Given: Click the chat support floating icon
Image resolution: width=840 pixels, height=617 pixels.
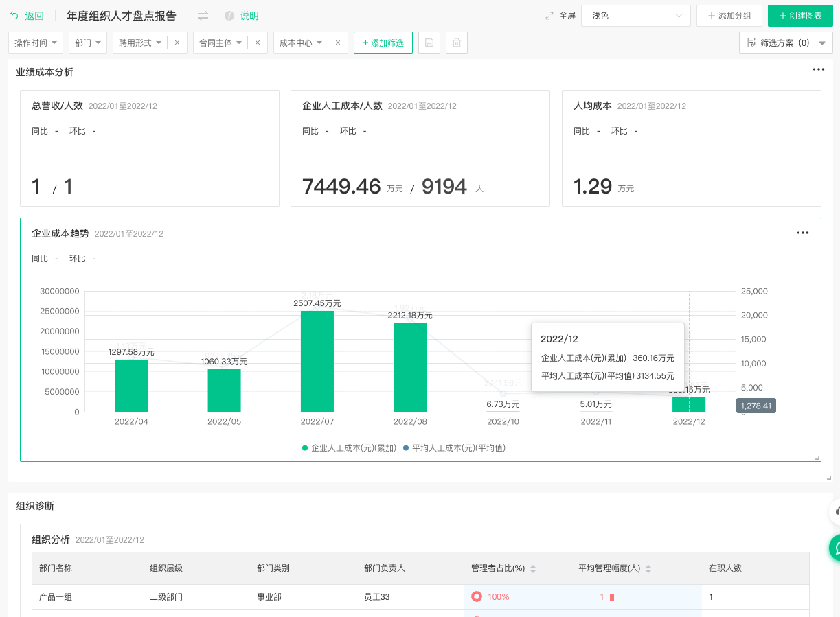Looking at the screenshot, I should pyautogui.click(x=835, y=548).
